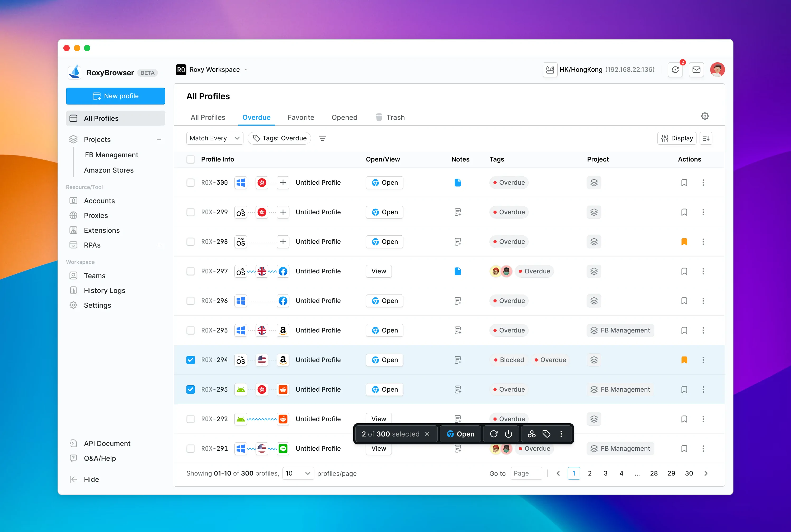Check the ROX-292 row checkbox

pos(190,419)
